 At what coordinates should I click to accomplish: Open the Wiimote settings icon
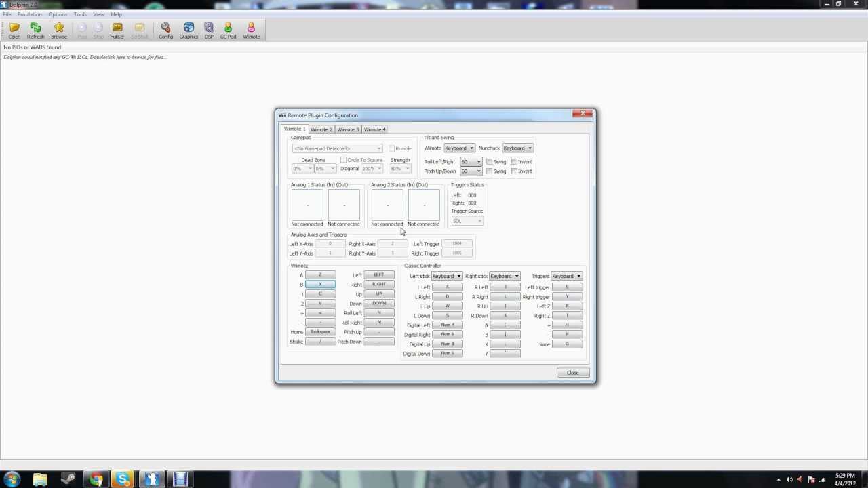click(x=251, y=30)
